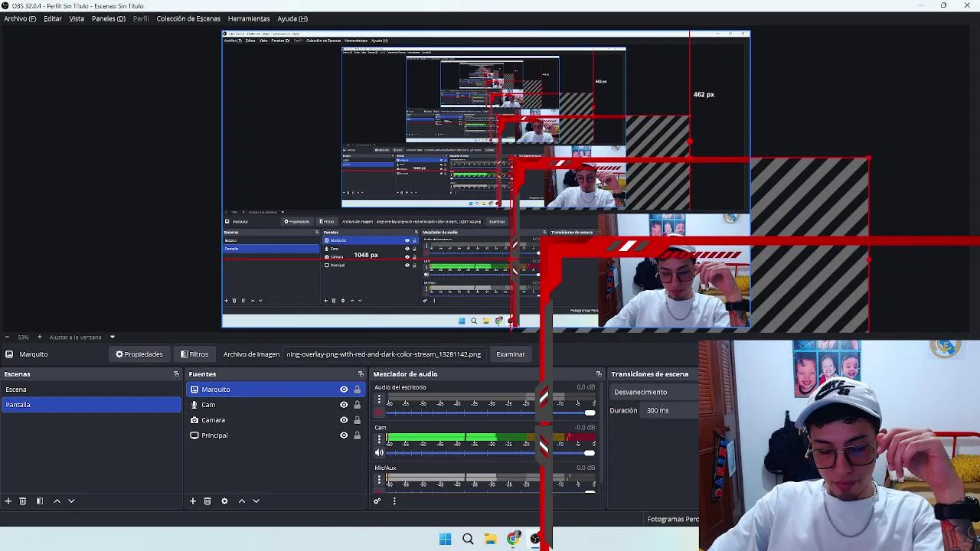This screenshot has width=980, height=551.
Task: Open Chrome from the taskbar
Action: click(513, 539)
